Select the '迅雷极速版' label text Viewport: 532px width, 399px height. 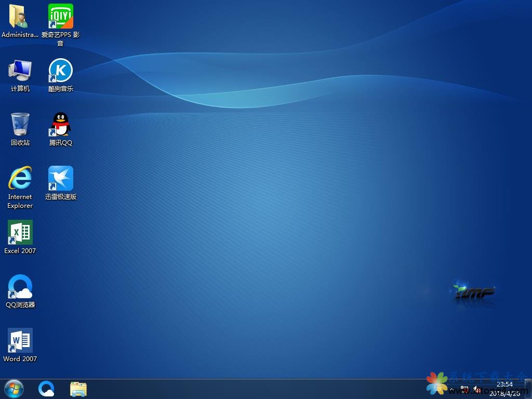coord(61,196)
